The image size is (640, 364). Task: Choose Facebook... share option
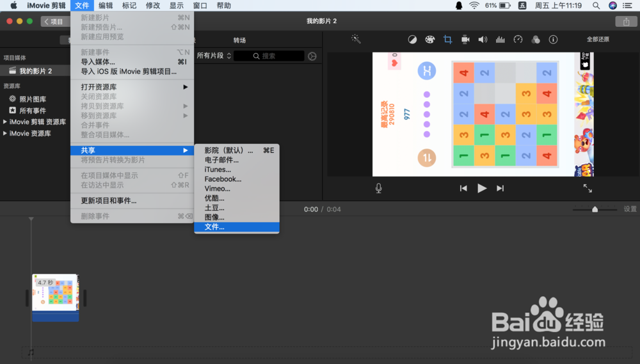click(237, 178)
